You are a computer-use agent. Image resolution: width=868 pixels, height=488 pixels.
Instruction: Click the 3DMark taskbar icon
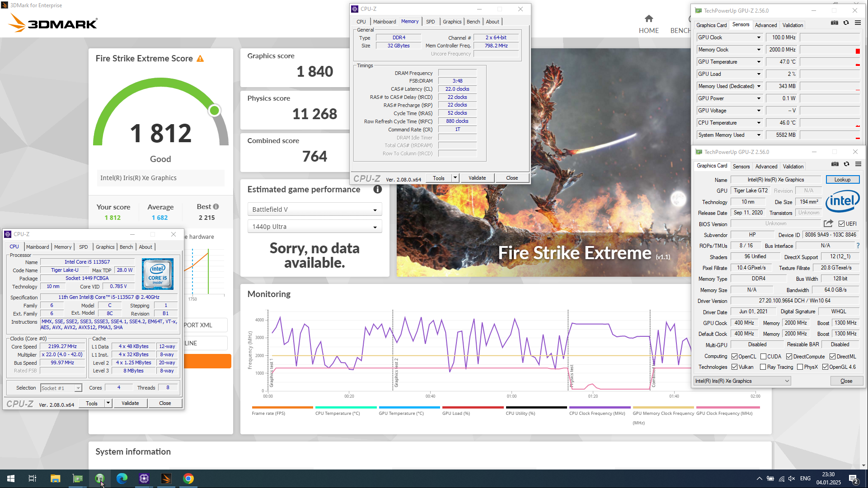tap(166, 479)
